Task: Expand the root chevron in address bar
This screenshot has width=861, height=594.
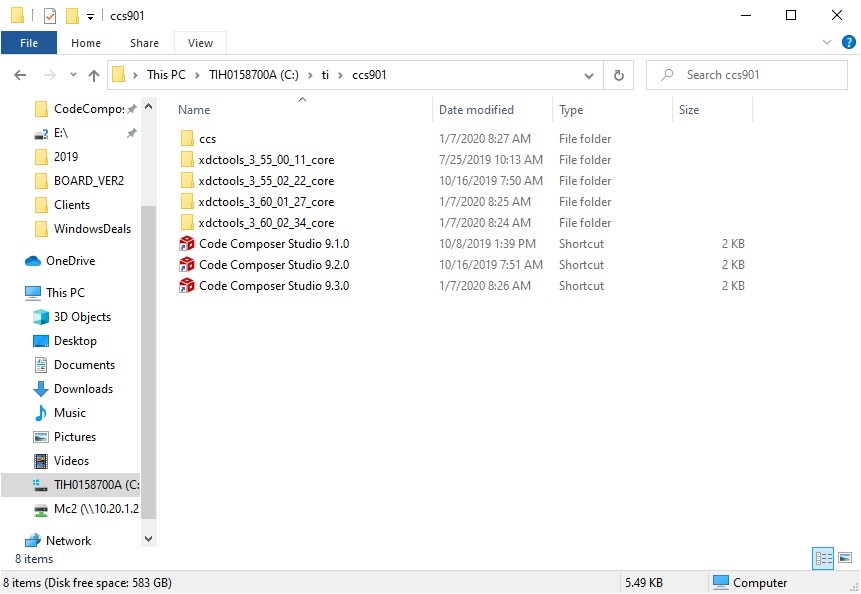Action: point(135,75)
